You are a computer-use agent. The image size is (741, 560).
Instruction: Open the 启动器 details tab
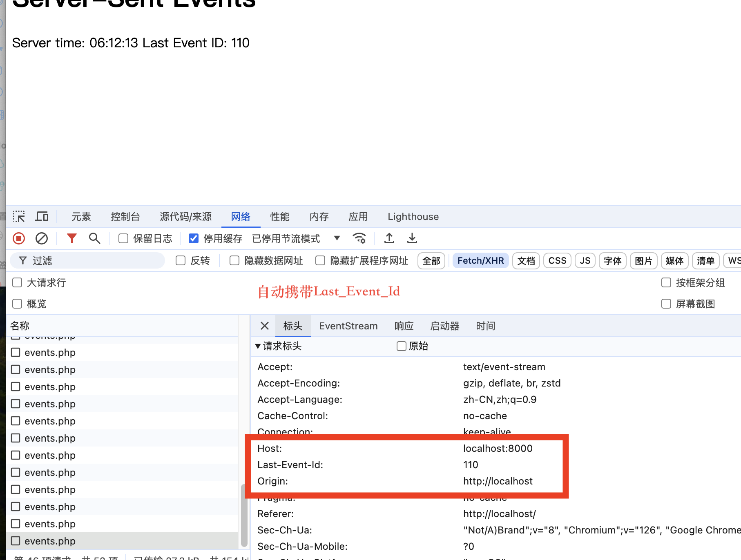pyautogui.click(x=445, y=326)
